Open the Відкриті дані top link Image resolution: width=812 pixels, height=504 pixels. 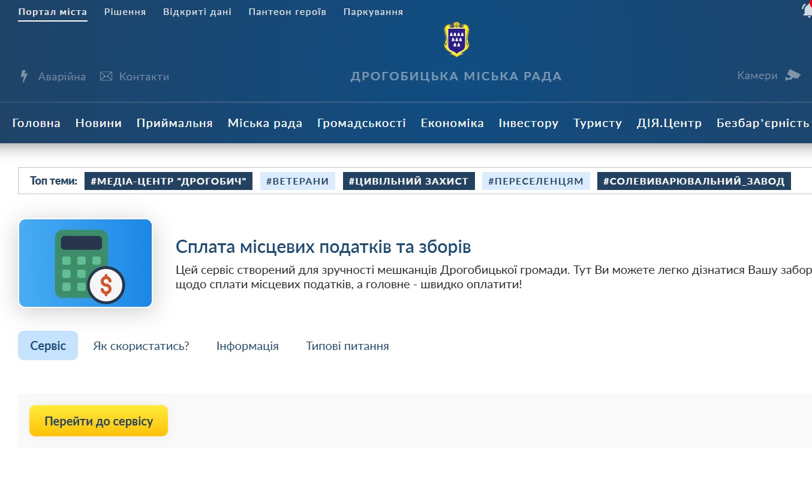(x=197, y=12)
